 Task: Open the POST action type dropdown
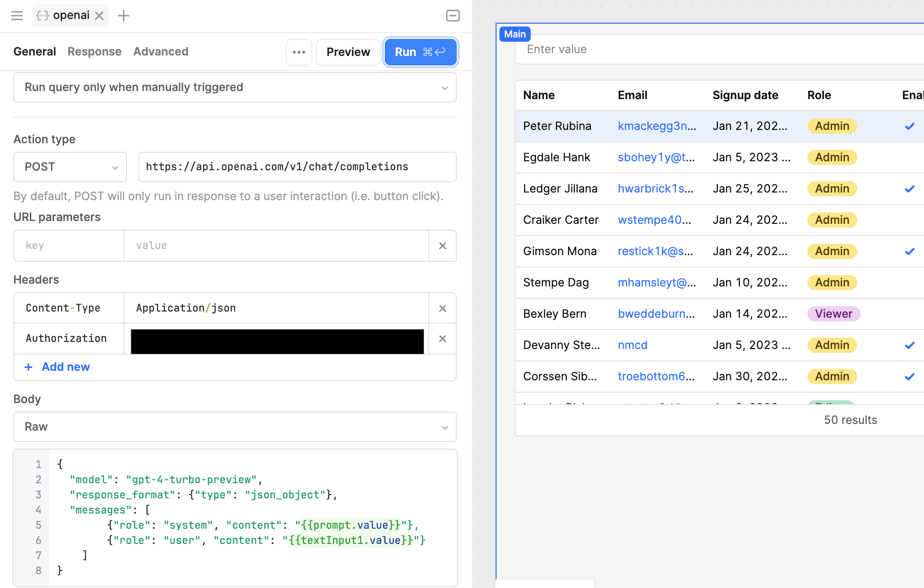point(70,167)
